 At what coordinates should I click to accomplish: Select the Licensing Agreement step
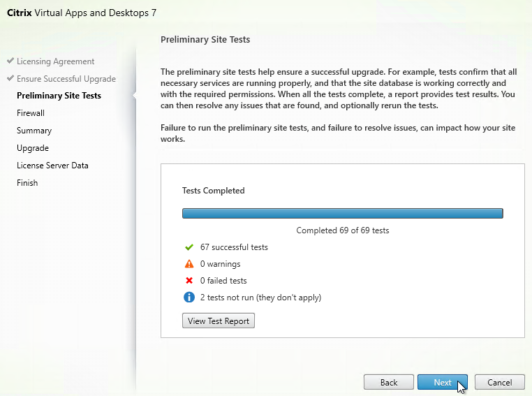click(56, 61)
